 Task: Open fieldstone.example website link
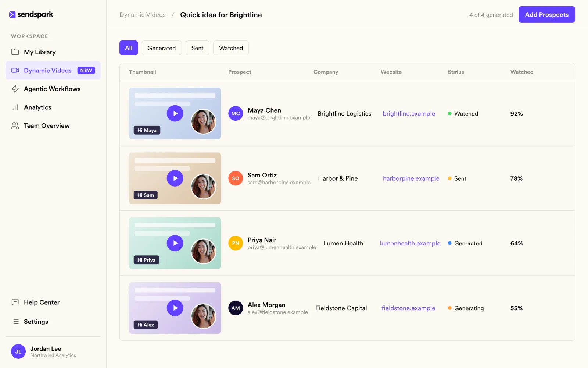(x=408, y=308)
